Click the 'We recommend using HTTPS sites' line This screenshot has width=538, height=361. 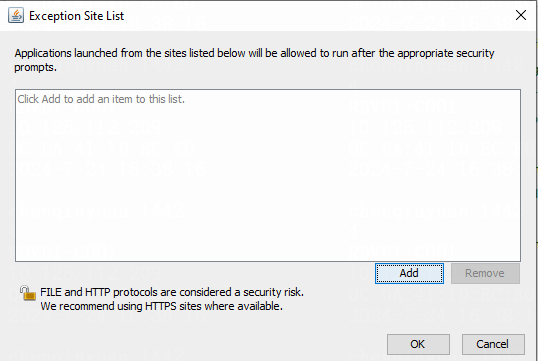pyautogui.click(x=161, y=306)
